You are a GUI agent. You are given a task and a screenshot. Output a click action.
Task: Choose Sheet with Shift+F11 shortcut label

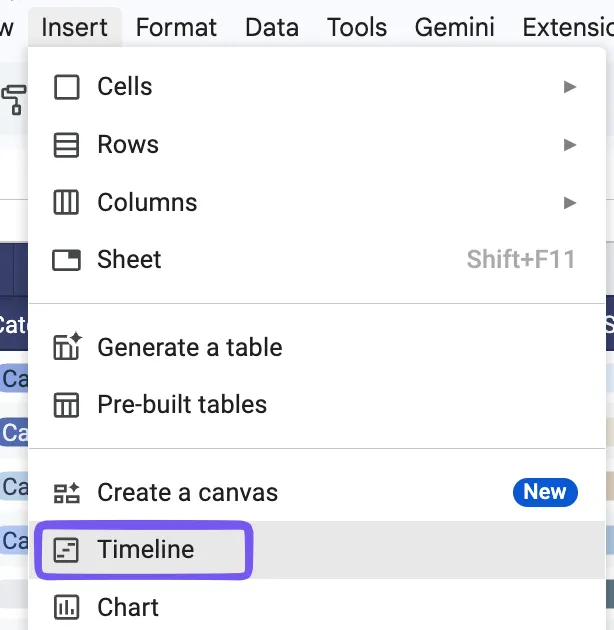(317, 260)
